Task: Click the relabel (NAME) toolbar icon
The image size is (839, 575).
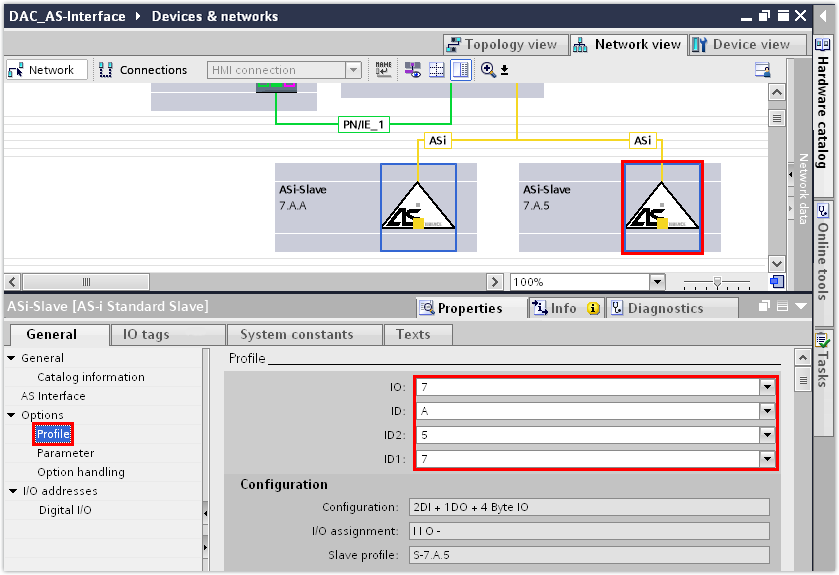Action: (x=384, y=70)
